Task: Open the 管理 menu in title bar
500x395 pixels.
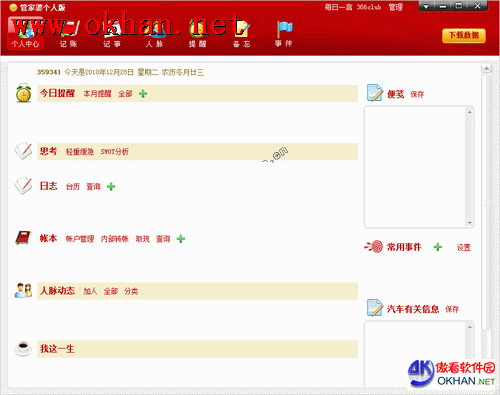Action: point(396,7)
